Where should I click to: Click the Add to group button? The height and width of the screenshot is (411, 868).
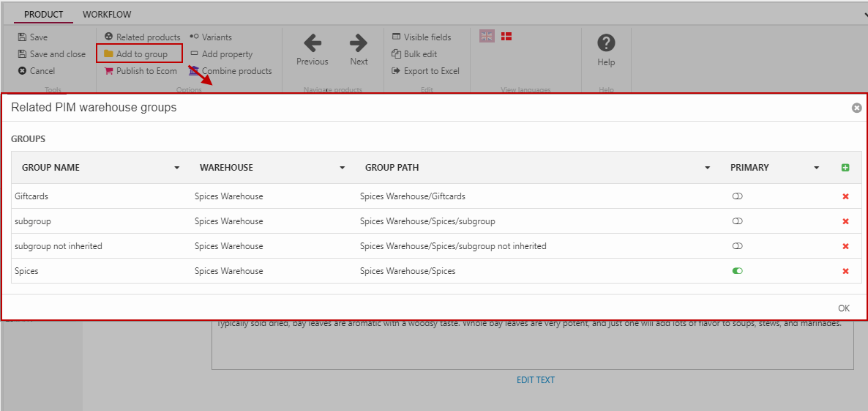tap(140, 54)
